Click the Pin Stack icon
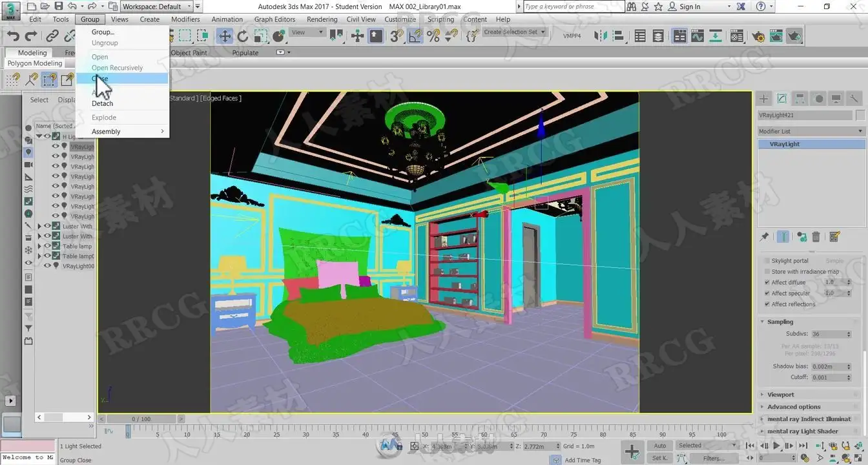Screen dimensions: 868x465 765,237
